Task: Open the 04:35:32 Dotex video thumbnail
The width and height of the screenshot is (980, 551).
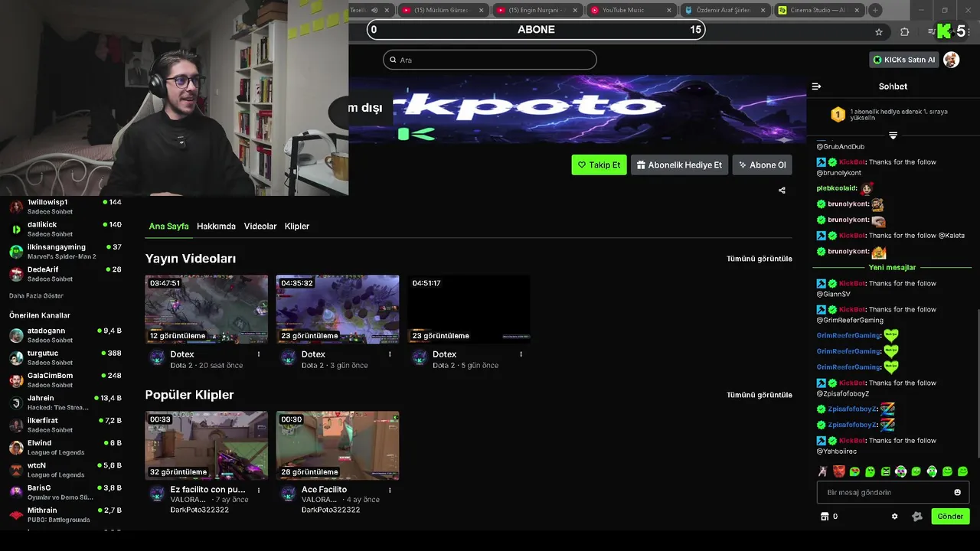Action: point(338,309)
